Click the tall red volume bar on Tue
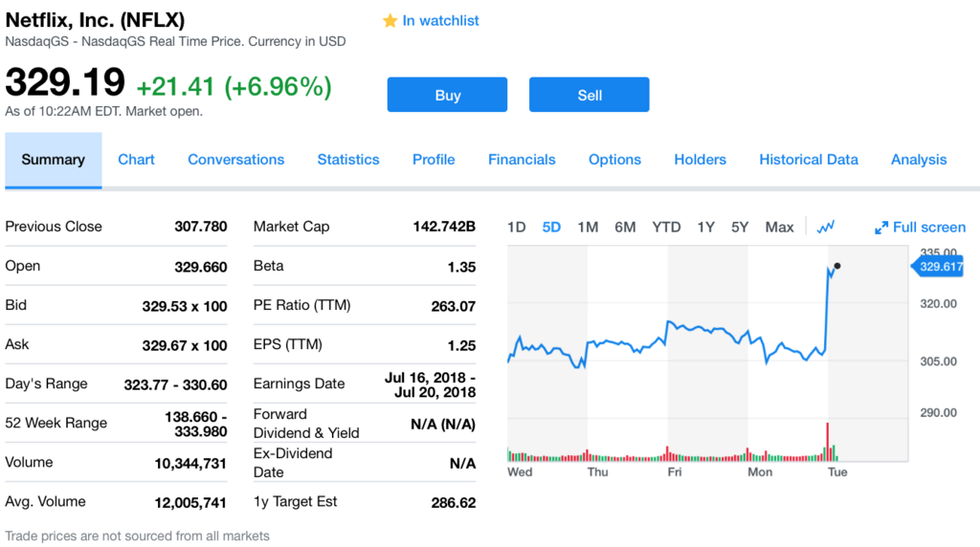980x547 pixels. click(x=828, y=442)
